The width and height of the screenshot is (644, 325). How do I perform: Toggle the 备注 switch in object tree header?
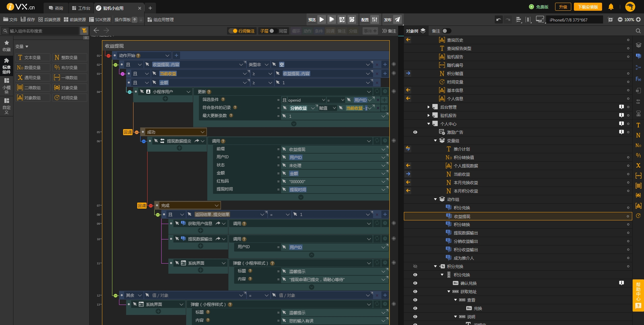(x=447, y=31)
